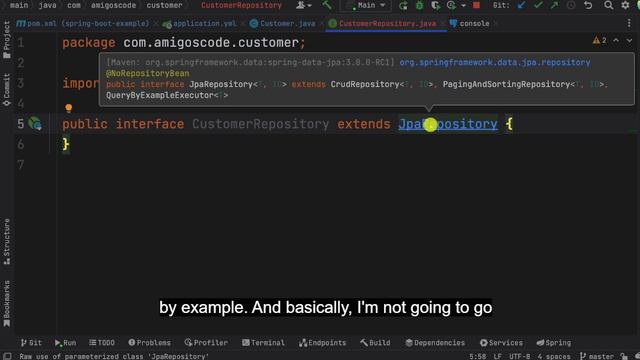Open Search Everywhere magnifier icon
The width and height of the screenshot is (640, 360).
coord(609,5)
